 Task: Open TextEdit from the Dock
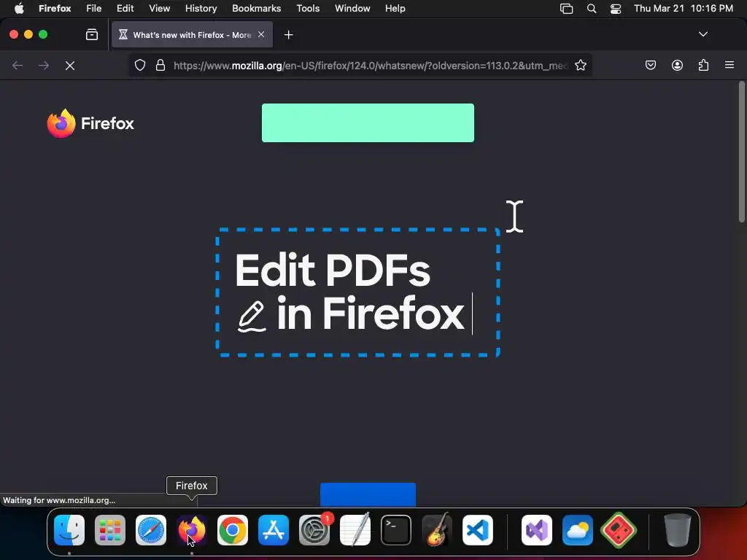pos(355,530)
